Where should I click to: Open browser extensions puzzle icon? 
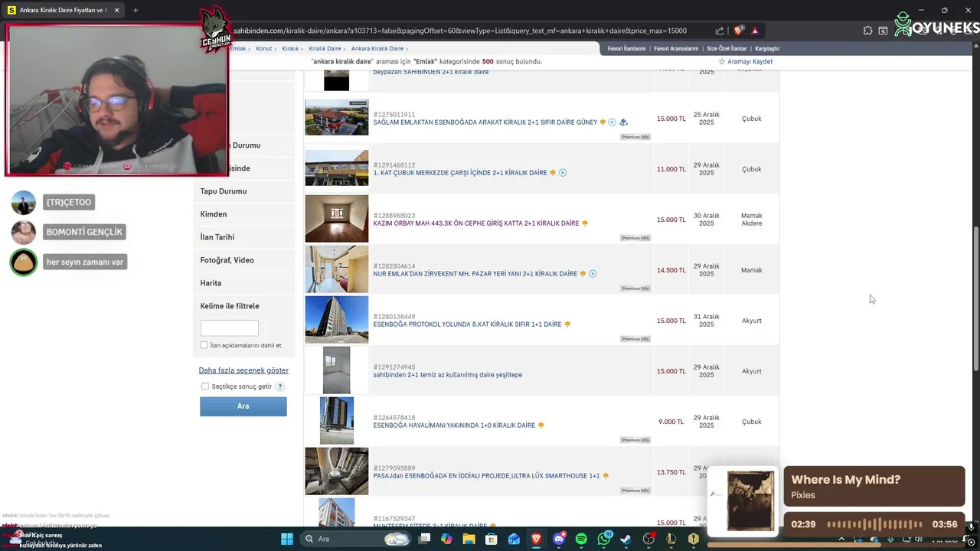coord(867,31)
